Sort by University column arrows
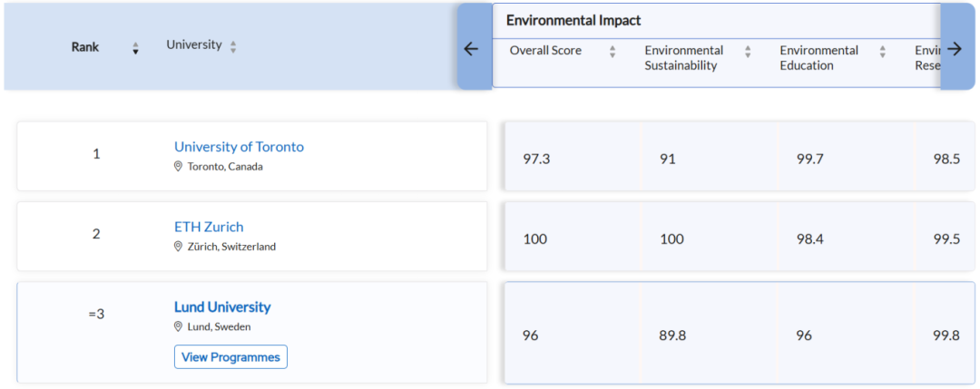 point(233,47)
